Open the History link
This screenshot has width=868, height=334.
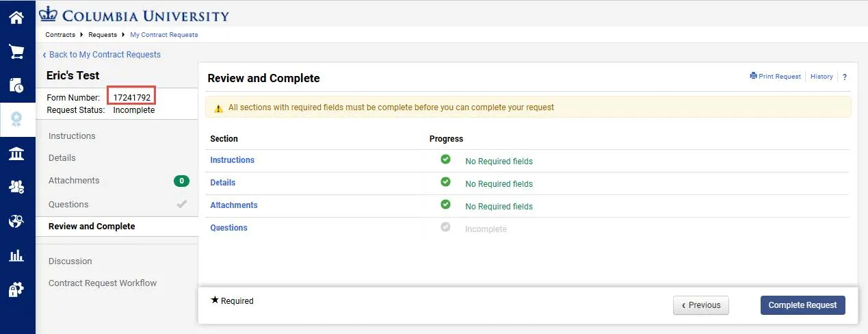[x=821, y=77]
